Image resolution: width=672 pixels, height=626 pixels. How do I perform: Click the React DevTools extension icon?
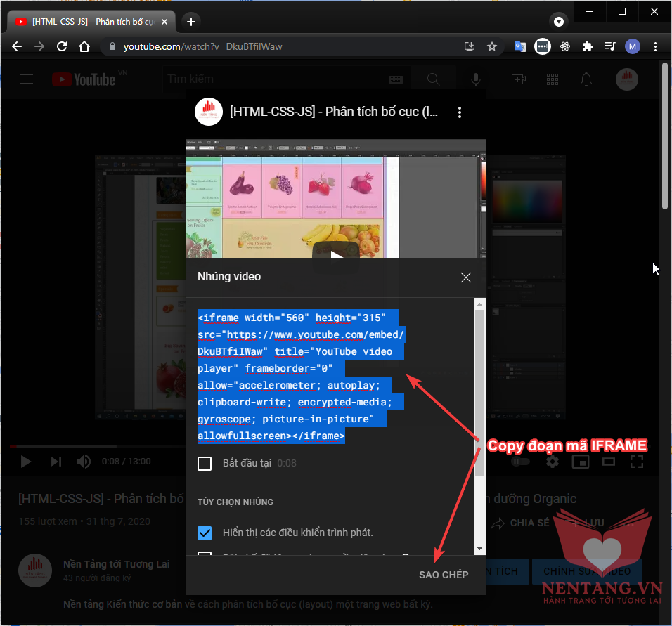point(564,46)
